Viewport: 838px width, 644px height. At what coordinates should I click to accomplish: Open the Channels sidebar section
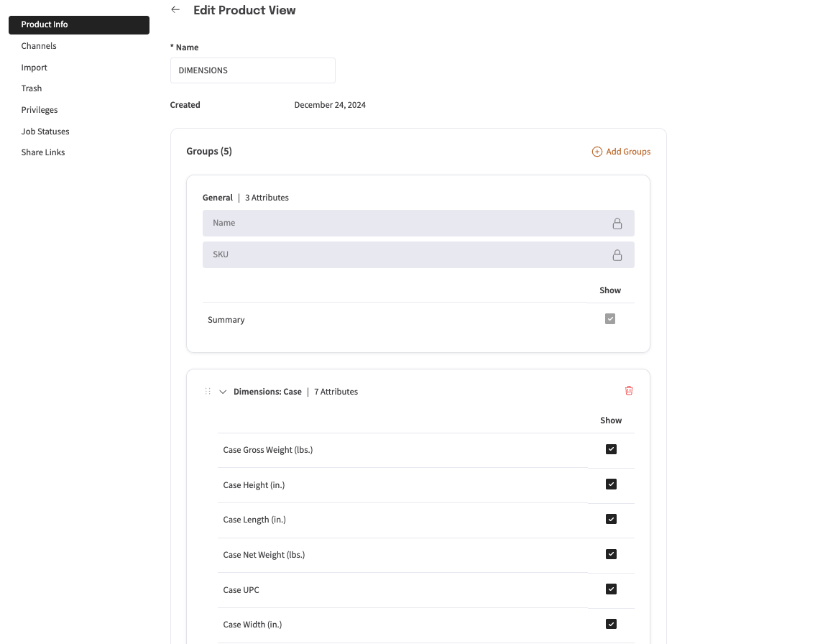(39, 46)
